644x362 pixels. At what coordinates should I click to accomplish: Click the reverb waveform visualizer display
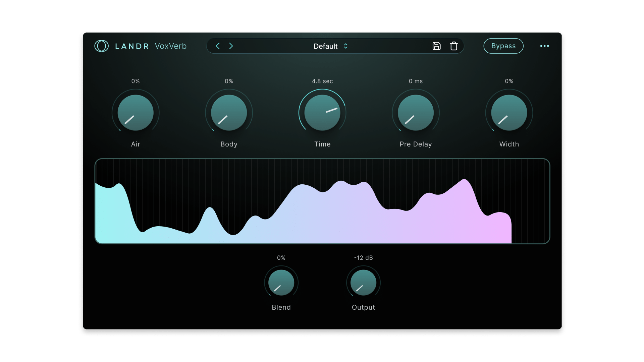(322, 201)
